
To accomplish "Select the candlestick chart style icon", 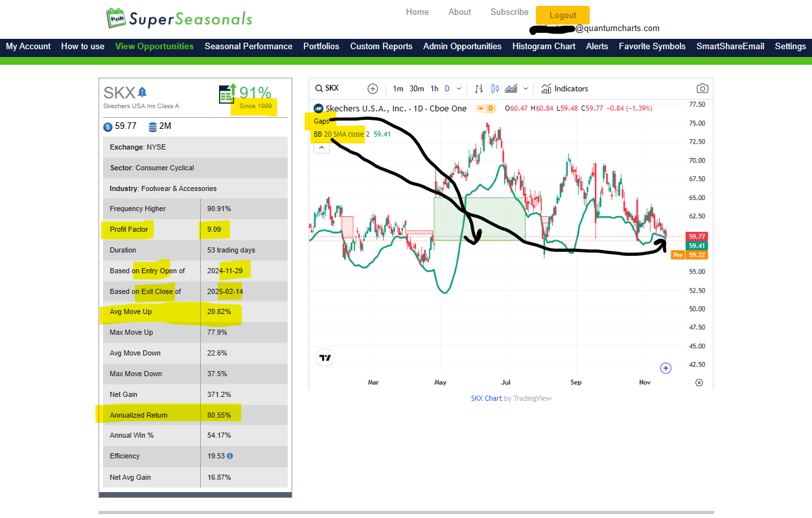I will tap(495, 89).
